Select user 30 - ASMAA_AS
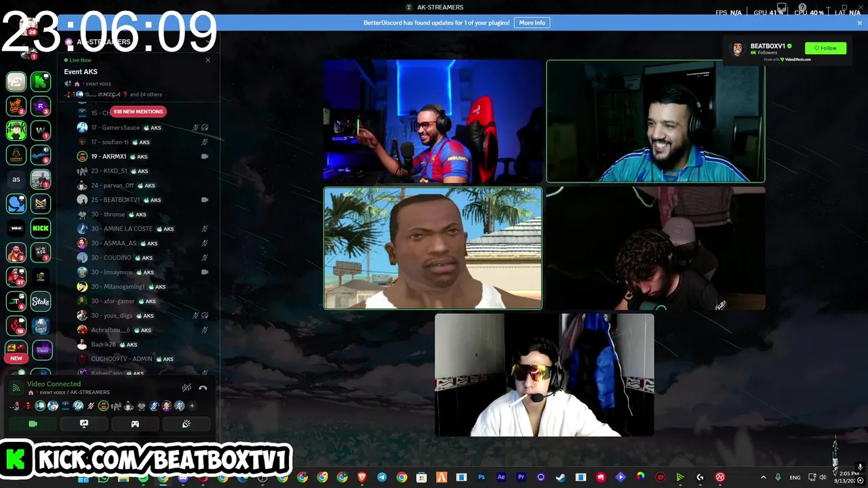Image resolution: width=868 pixels, height=488 pixels. click(x=142, y=243)
